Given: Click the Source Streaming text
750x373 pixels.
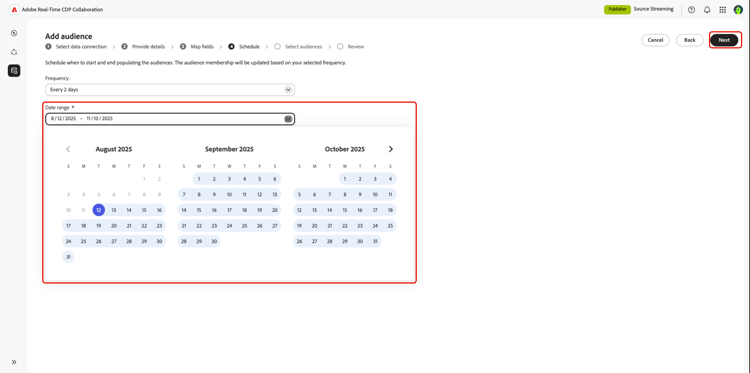Looking at the screenshot, I should [653, 9].
